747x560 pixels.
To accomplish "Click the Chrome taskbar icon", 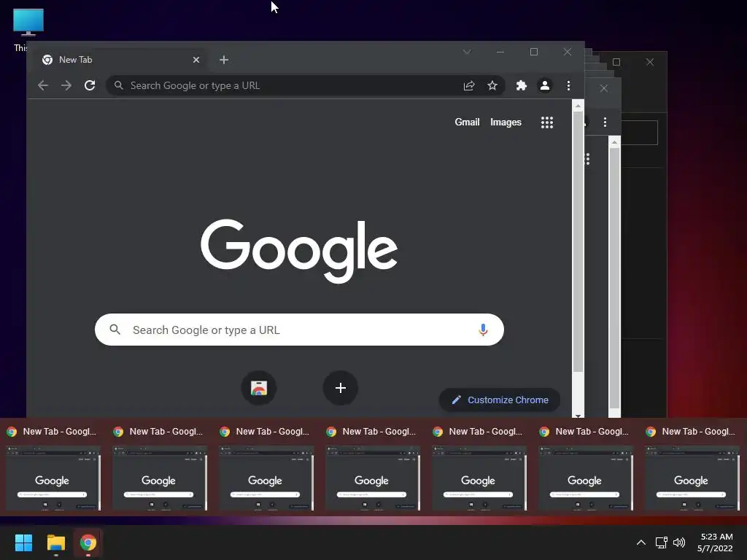I will tap(88, 542).
